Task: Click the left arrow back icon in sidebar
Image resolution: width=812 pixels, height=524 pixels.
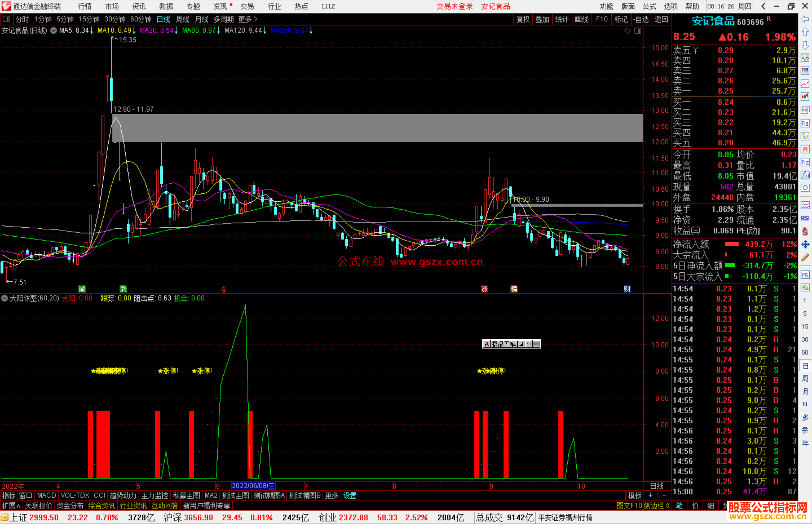Action: click(x=805, y=19)
